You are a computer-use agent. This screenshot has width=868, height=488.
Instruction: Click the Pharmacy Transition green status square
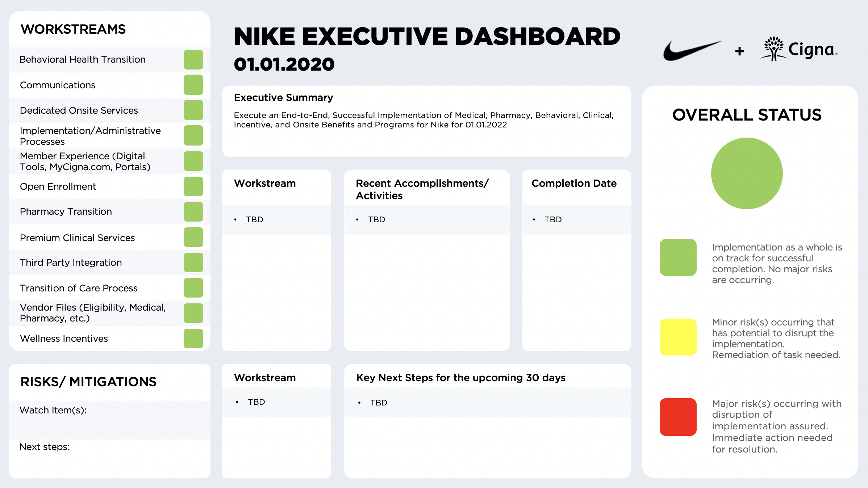tap(193, 212)
